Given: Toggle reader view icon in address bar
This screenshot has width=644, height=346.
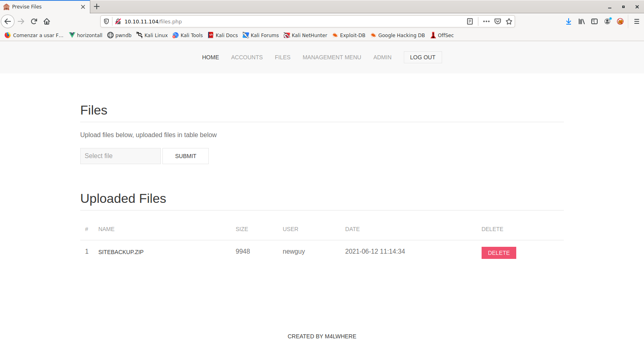Looking at the screenshot, I should pos(469,21).
